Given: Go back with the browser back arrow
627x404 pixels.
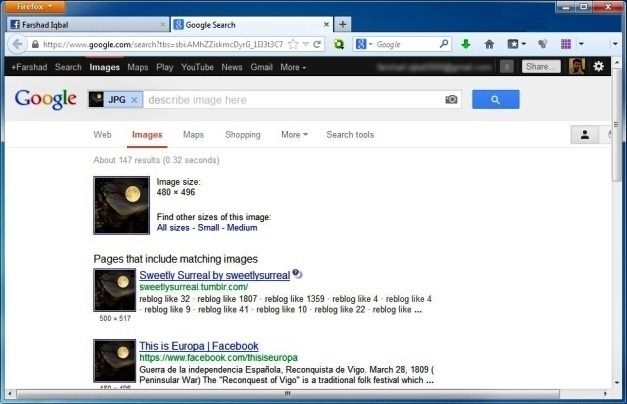Looking at the screenshot, I should coord(17,44).
